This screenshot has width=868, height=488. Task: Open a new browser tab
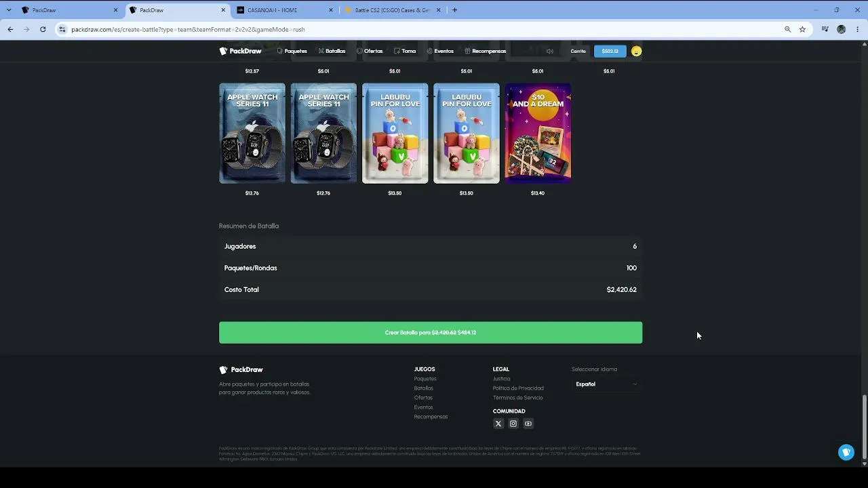(x=454, y=10)
